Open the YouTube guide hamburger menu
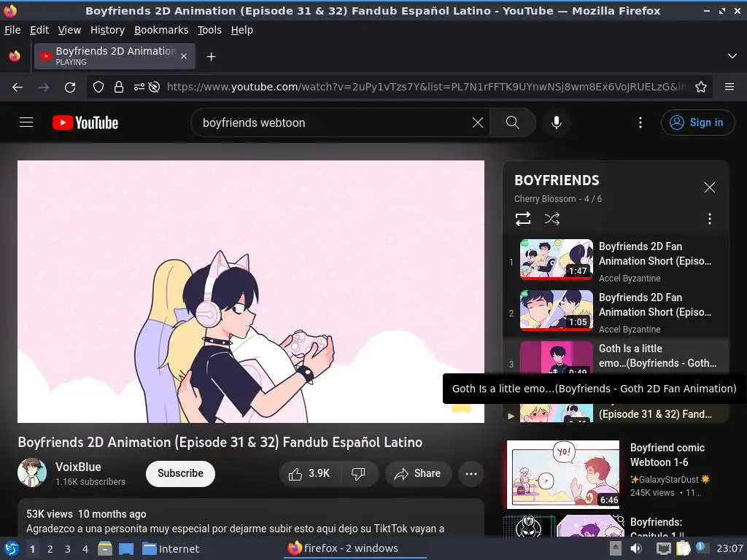 point(26,122)
